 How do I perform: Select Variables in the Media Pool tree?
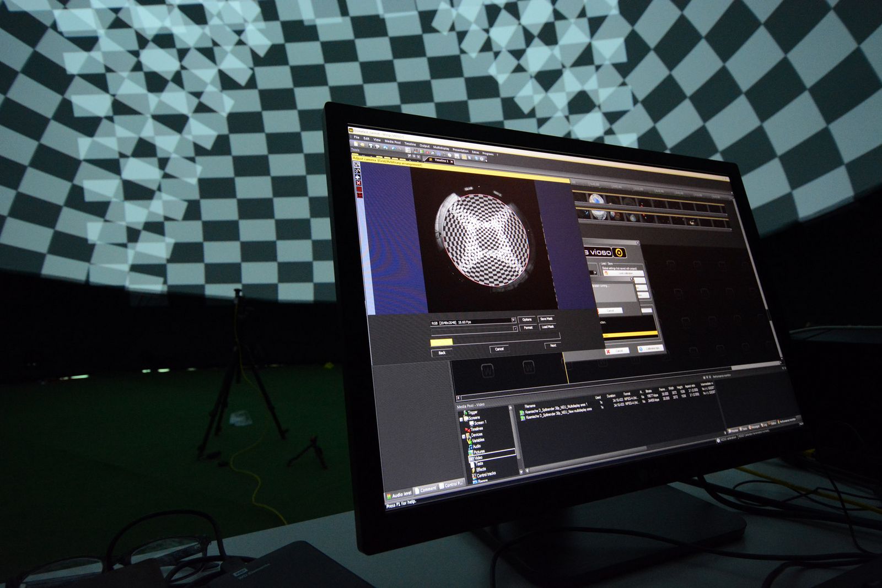click(477, 441)
